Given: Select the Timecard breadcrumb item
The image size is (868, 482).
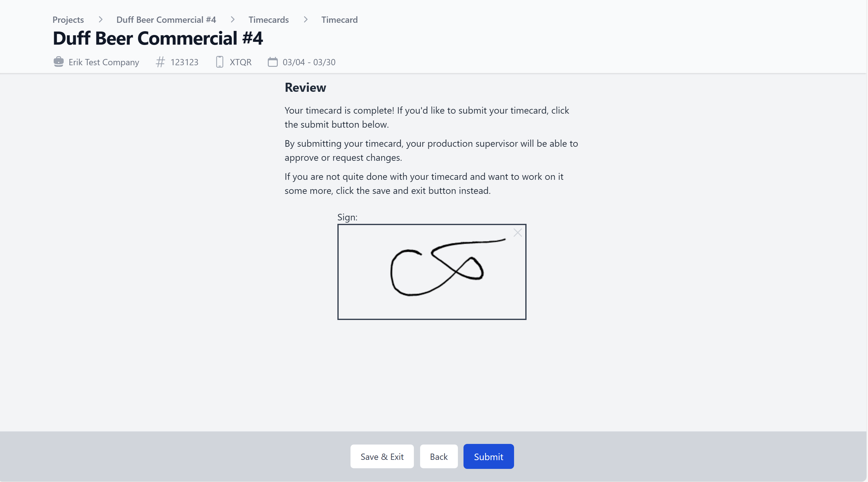Looking at the screenshot, I should click(339, 20).
